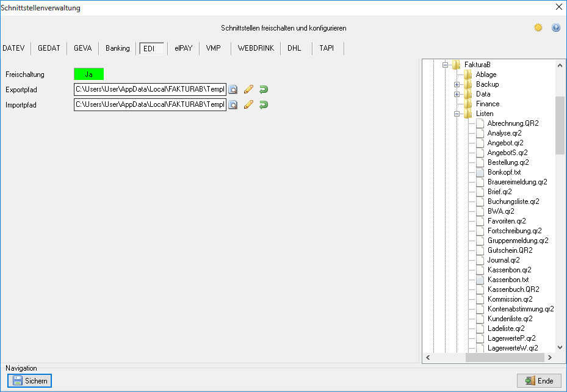Open the TAPI tab
The height and width of the screenshot is (392, 567).
pyautogui.click(x=327, y=48)
